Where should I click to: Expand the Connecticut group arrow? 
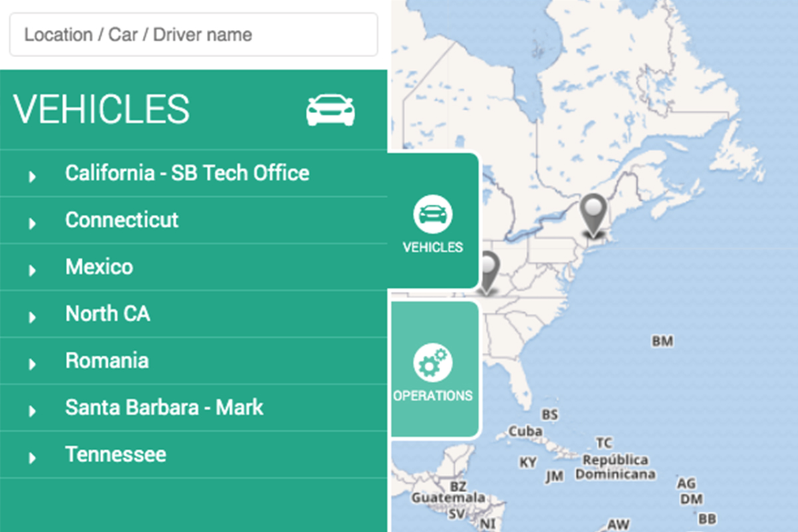pyautogui.click(x=32, y=223)
